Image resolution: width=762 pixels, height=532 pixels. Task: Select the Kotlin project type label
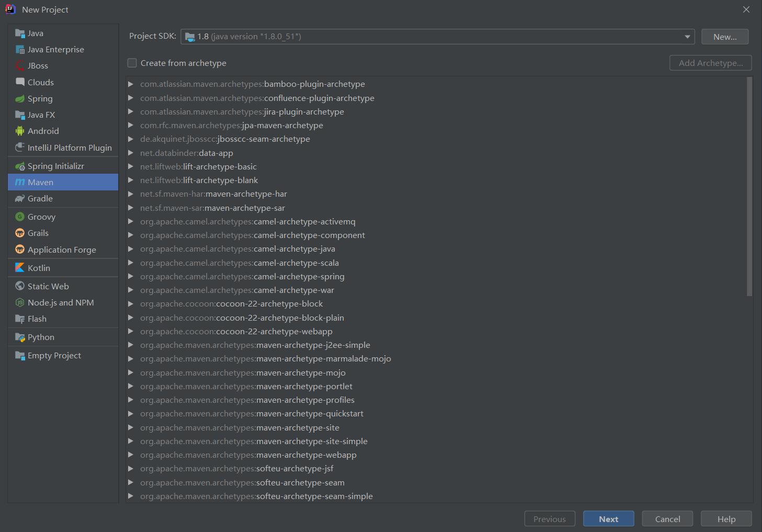pos(39,268)
